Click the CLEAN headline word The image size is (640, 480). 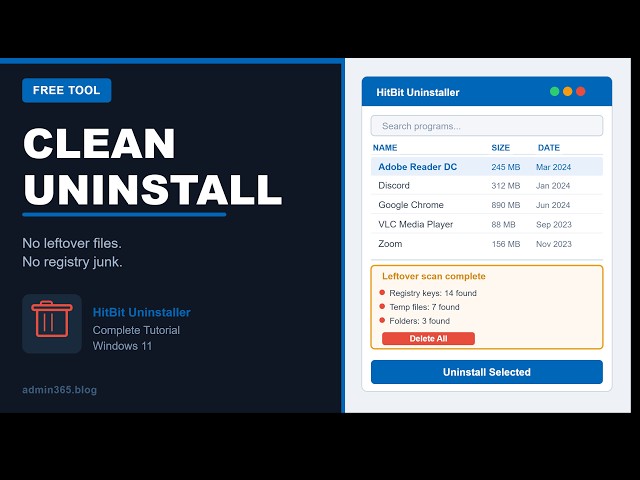pos(99,144)
